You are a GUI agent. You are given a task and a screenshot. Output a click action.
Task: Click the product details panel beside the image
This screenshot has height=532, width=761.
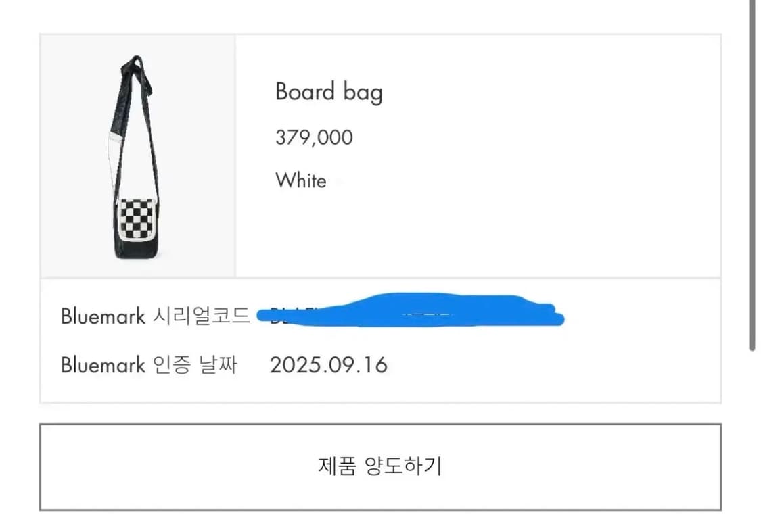pos(474,155)
